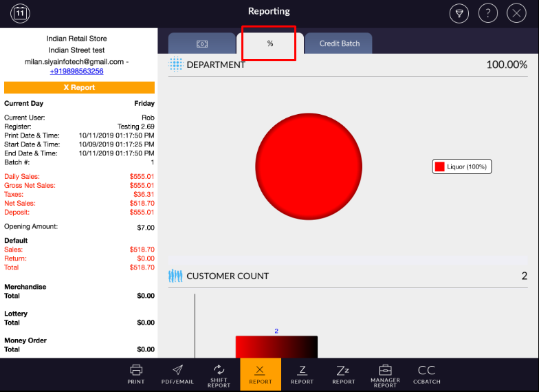Click the orange X Report header
539x392 pixels.
pyautogui.click(x=79, y=87)
